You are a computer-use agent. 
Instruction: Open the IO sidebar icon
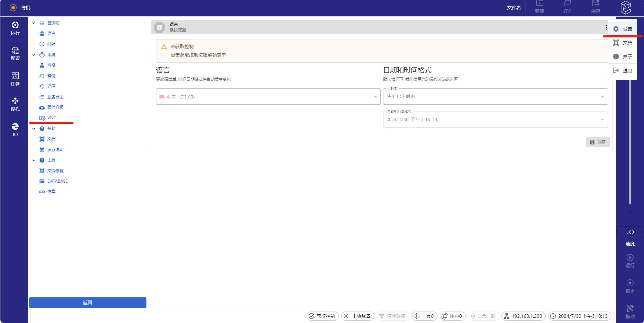(x=15, y=130)
